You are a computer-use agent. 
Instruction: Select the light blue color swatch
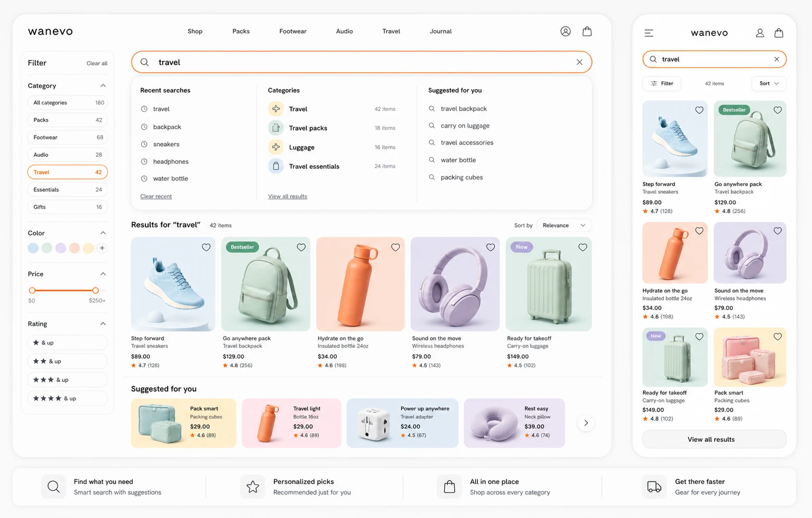pos(33,248)
